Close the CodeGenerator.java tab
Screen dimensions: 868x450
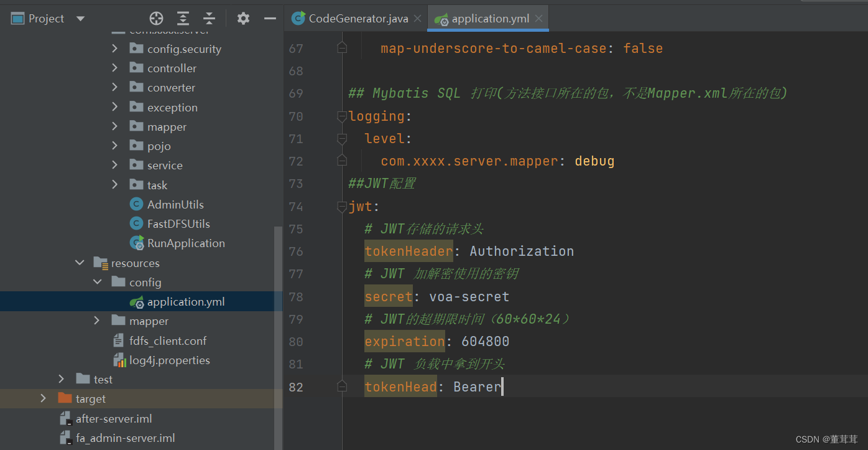point(417,19)
